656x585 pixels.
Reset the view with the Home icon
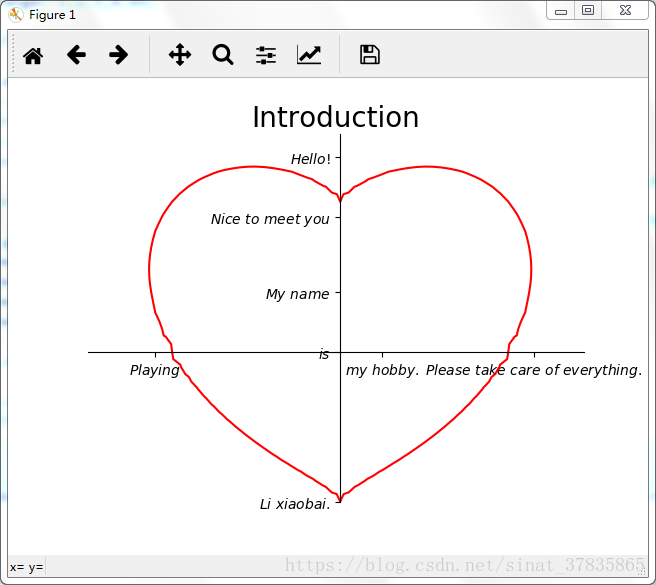coord(33,56)
